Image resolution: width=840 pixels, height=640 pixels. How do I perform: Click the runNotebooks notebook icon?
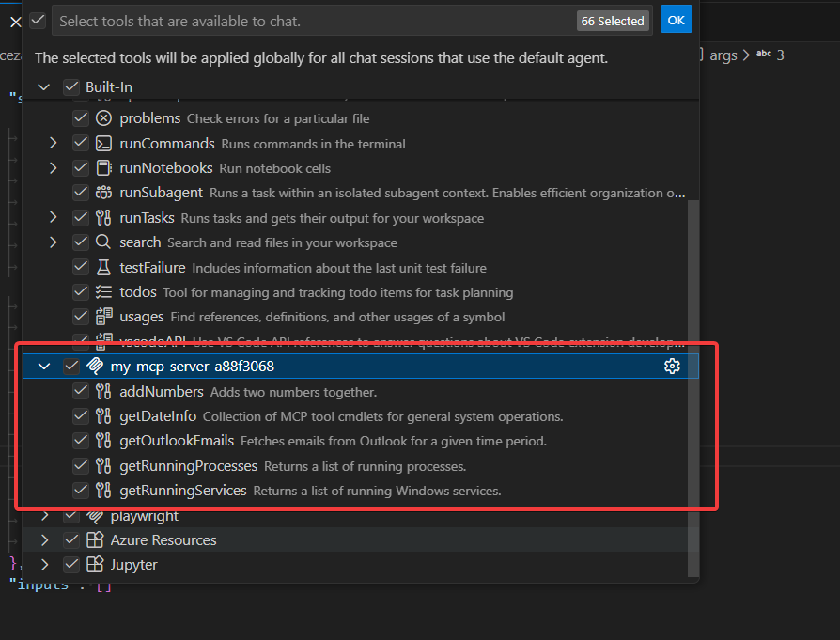pos(103,168)
